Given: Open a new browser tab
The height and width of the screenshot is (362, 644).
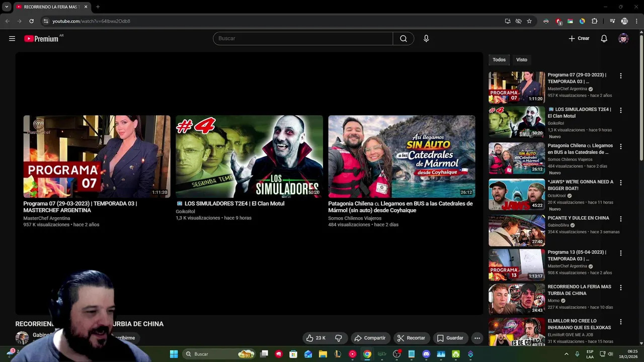Looking at the screenshot, I should pos(98,7).
